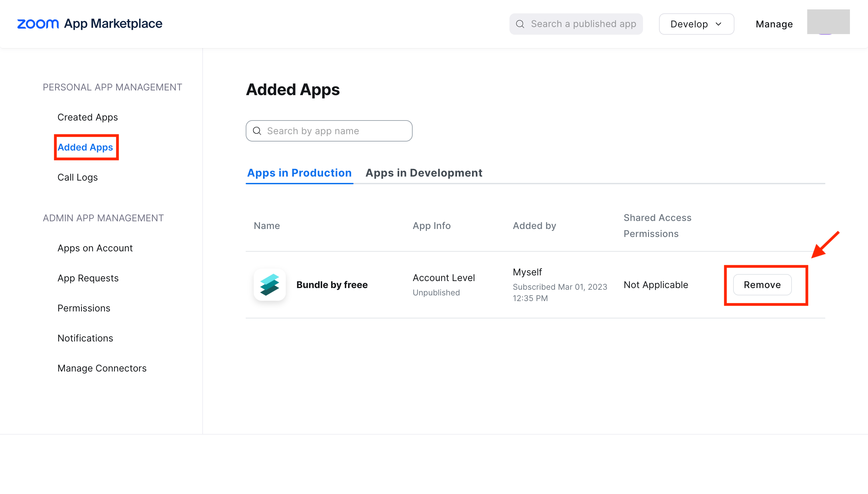Click the magnifier icon in app name search
The image size is (868, 494).
257,131
